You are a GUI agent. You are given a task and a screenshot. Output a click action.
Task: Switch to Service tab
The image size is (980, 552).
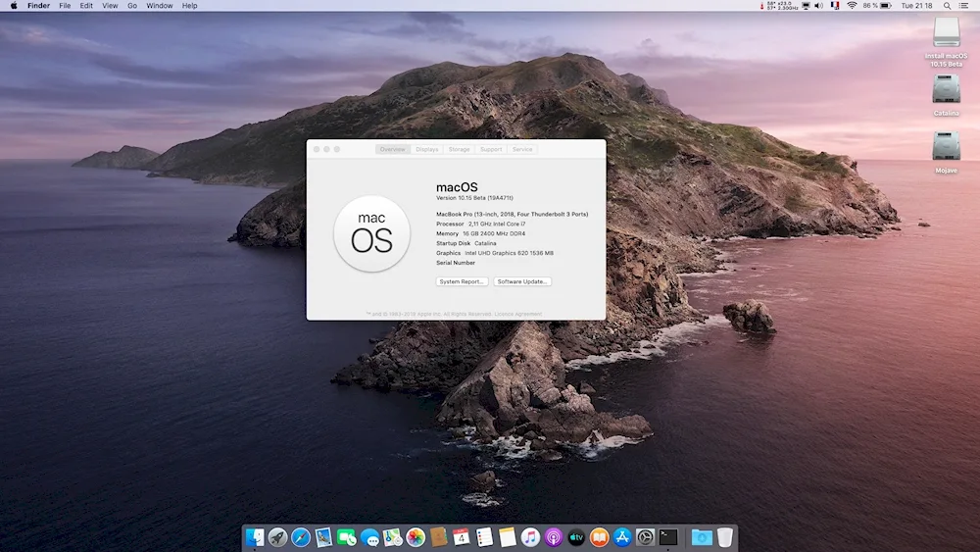pyautogui.click(x=522, y=149)
